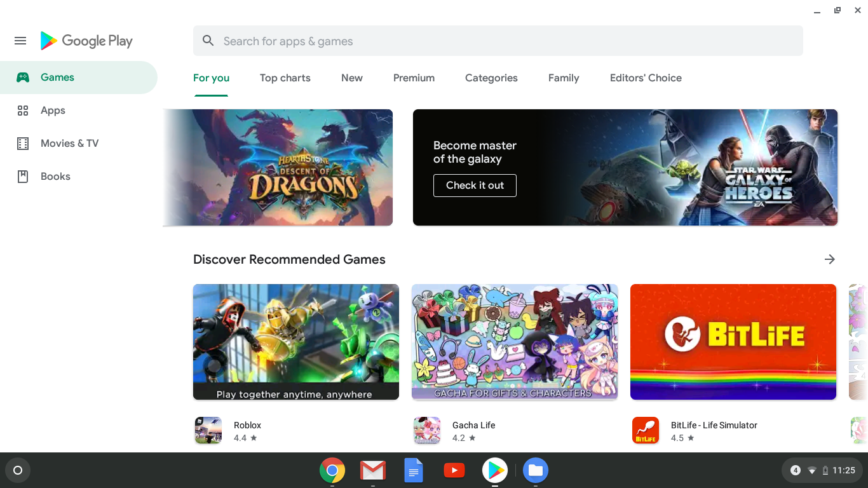
Task: Expand Discover Recommended Games with arrow
Action: pos(829,259)
